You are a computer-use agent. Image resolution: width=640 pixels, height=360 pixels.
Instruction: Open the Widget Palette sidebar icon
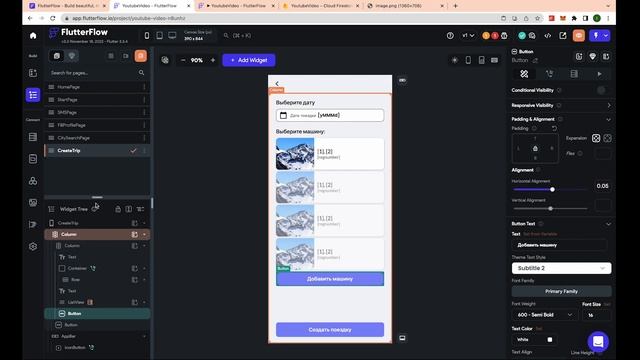click(x=33, y=73)
